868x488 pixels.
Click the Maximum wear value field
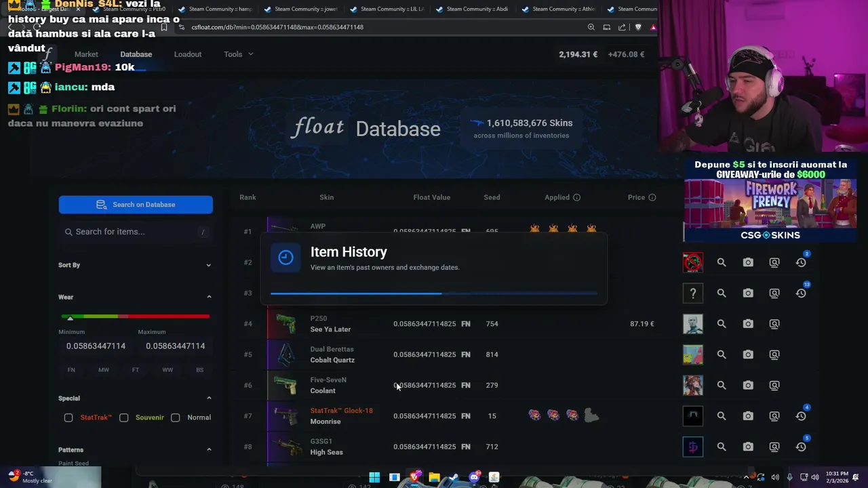(x=175, y=346)
